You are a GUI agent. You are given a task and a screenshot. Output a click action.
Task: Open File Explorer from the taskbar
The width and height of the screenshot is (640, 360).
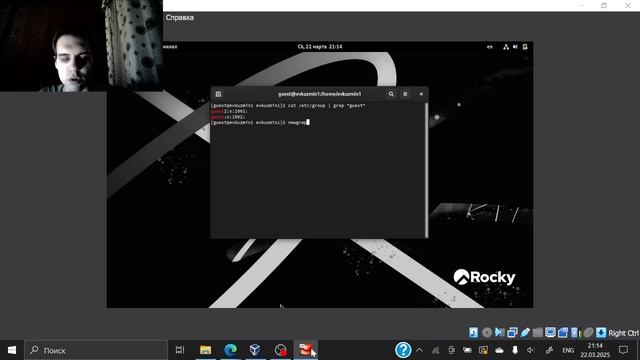(x=205, y=350)
